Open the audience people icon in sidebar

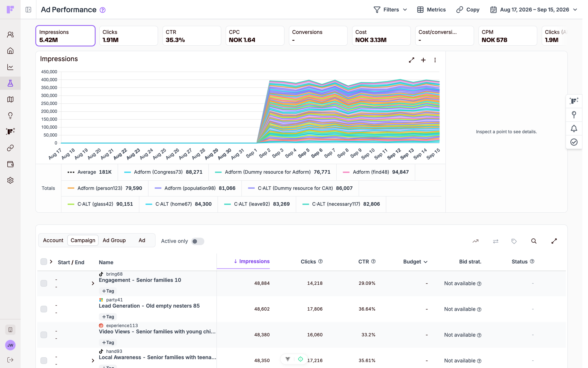point(10,35)
